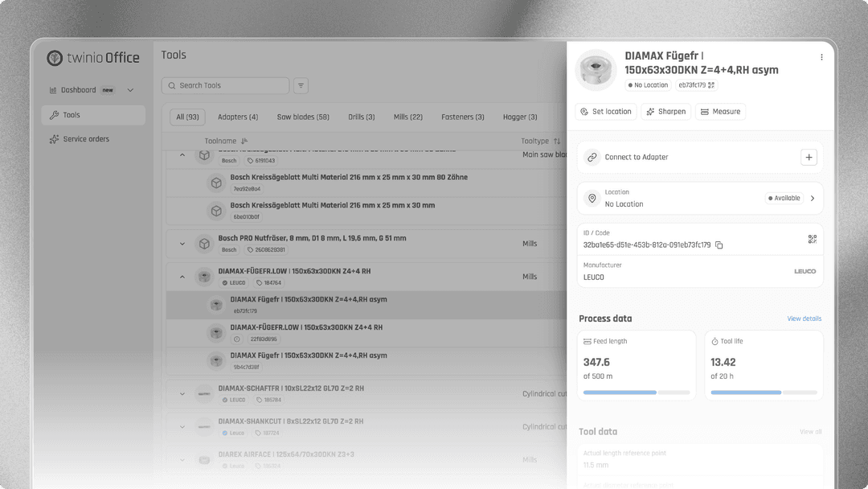Switch to the Drills (3) tab
The image size is (868, 489).
click(362, 117)
